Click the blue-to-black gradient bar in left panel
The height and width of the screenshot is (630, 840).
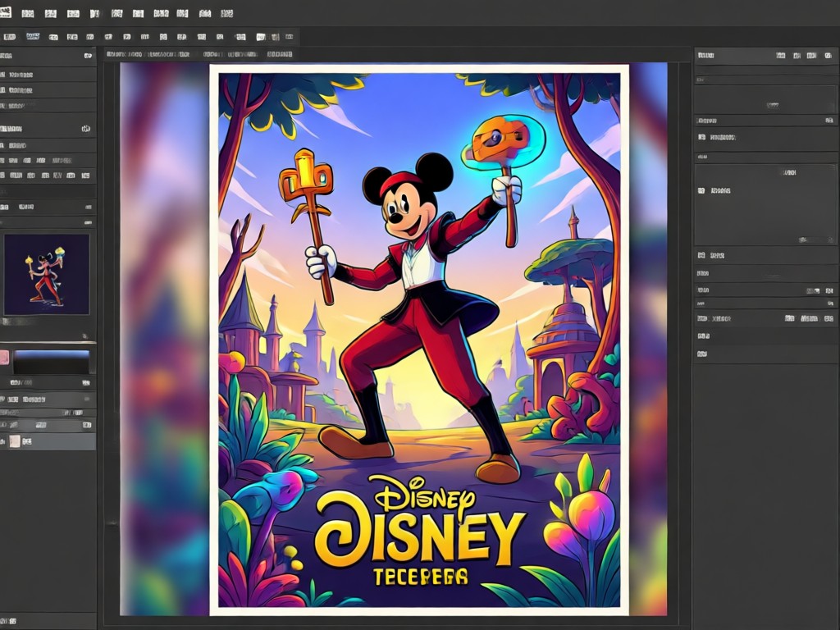(52, 362)
